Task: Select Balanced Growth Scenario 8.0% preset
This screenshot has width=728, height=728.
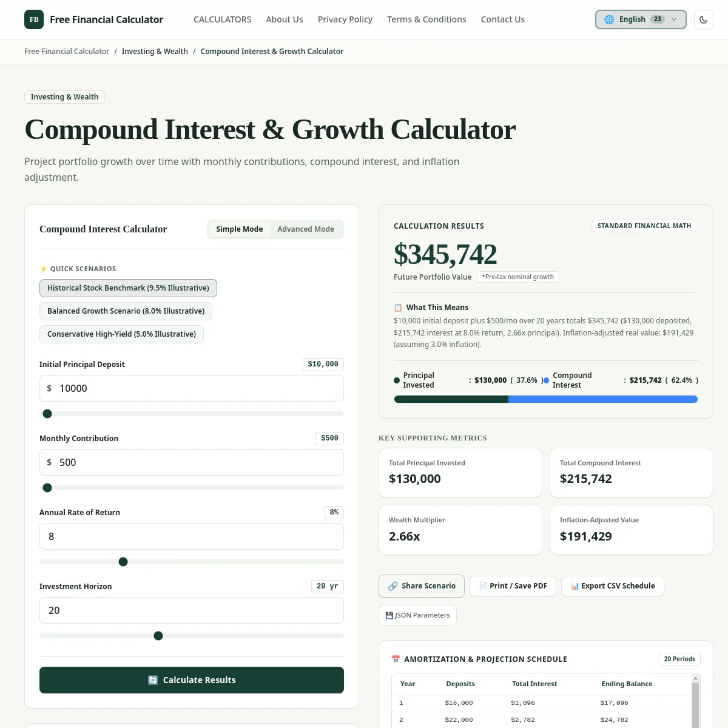Action: pyautogui.click(x=126, y=311)
